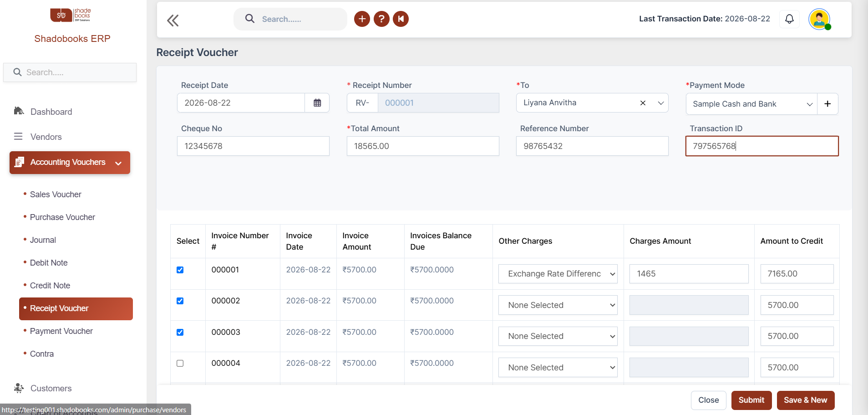Open the To customer dropdown arrow
Image resolution: width=868 pixels, height=415 pixels.
click(x=661, y=103)
